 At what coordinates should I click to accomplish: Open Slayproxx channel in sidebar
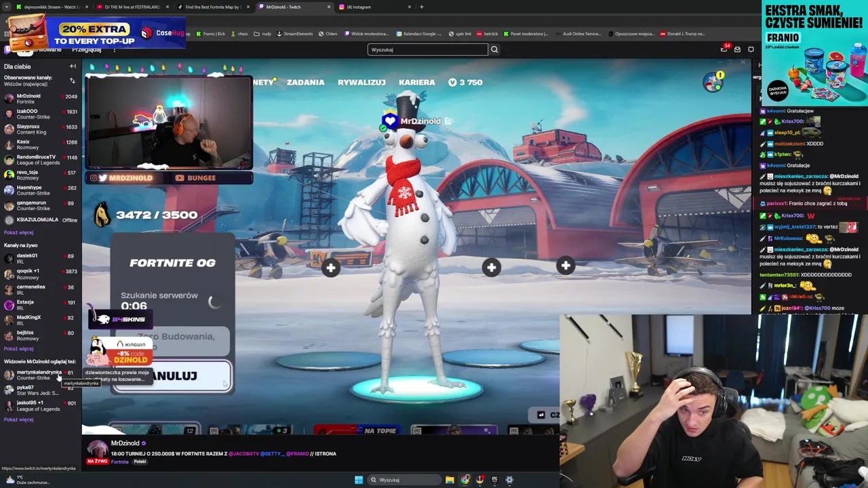point(40,129)
